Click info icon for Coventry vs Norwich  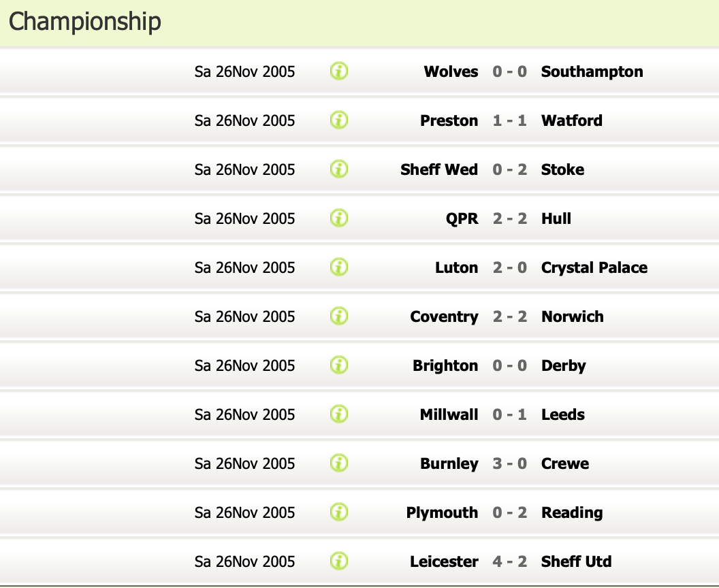339,316
